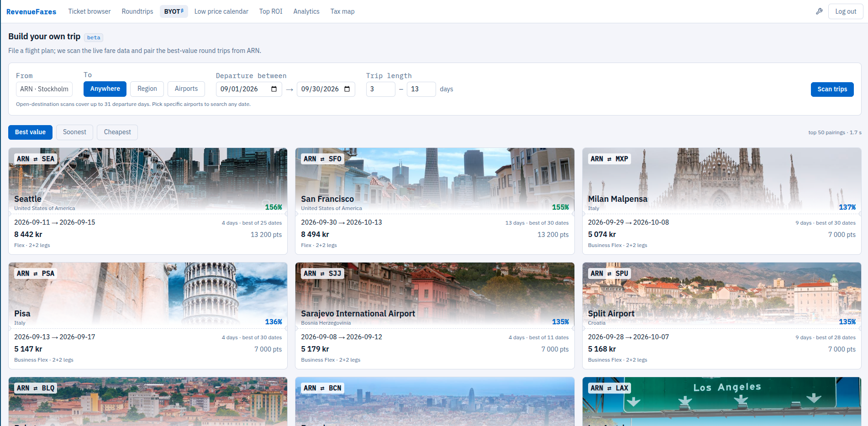Open the Ticket browser tab
The height and width of the screenshot is (426, 868).
pyautogui.click(x=89, y=11)
